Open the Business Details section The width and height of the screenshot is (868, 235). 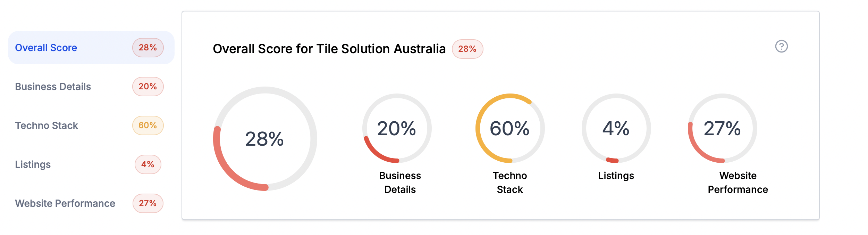53,87
